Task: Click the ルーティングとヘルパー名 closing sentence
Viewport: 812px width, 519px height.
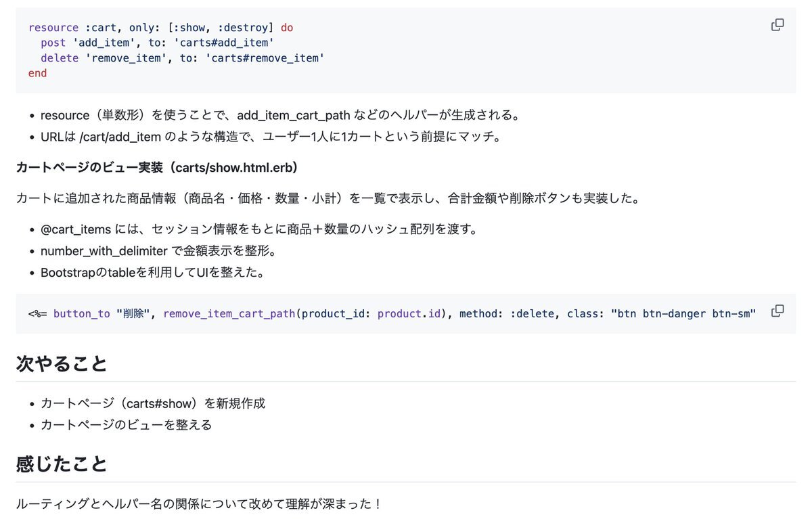Action: coord(200,504)
